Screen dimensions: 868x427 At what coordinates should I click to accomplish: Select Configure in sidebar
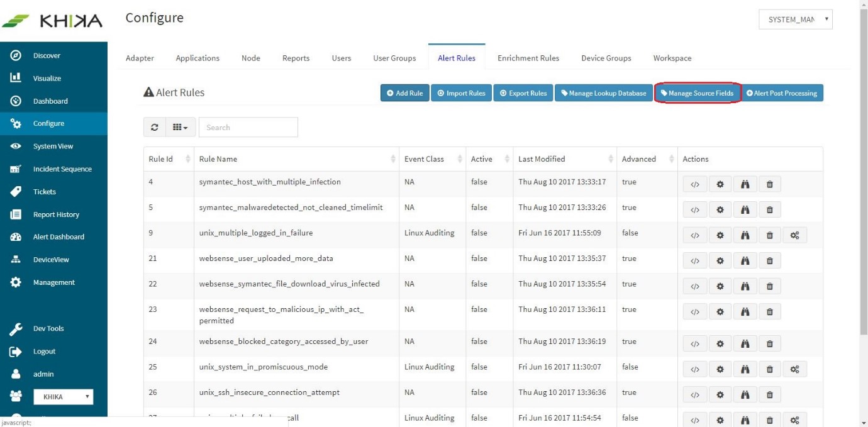click(x=53, y=123)
